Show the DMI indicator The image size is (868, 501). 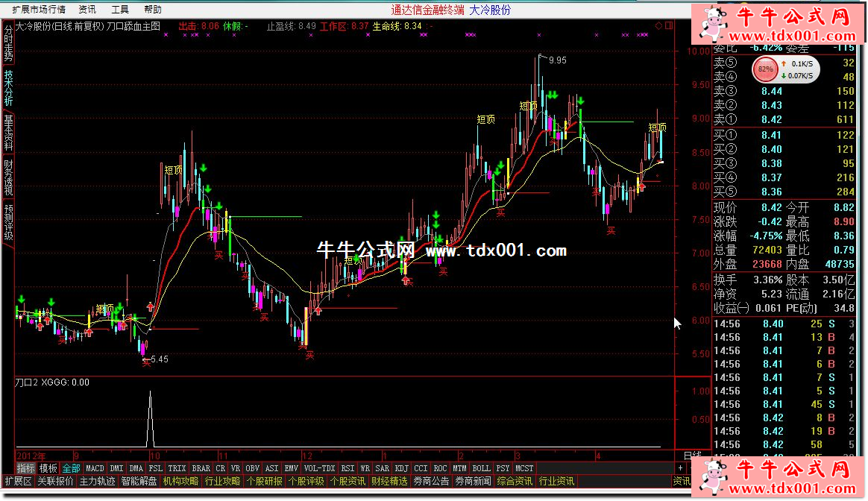click(116, 468)
